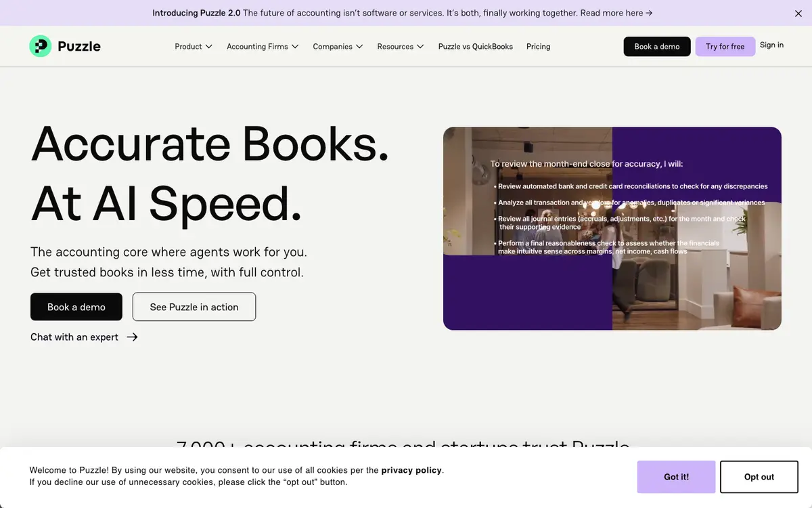812x508 pixels.
Task: Click the Accurate Books headline
Action: coord(210,144)
